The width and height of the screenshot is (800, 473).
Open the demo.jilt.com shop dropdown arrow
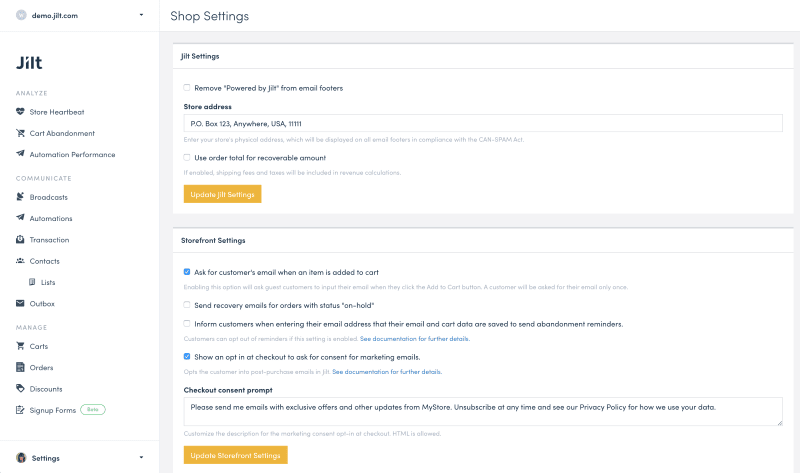click(x=141, y=15)
